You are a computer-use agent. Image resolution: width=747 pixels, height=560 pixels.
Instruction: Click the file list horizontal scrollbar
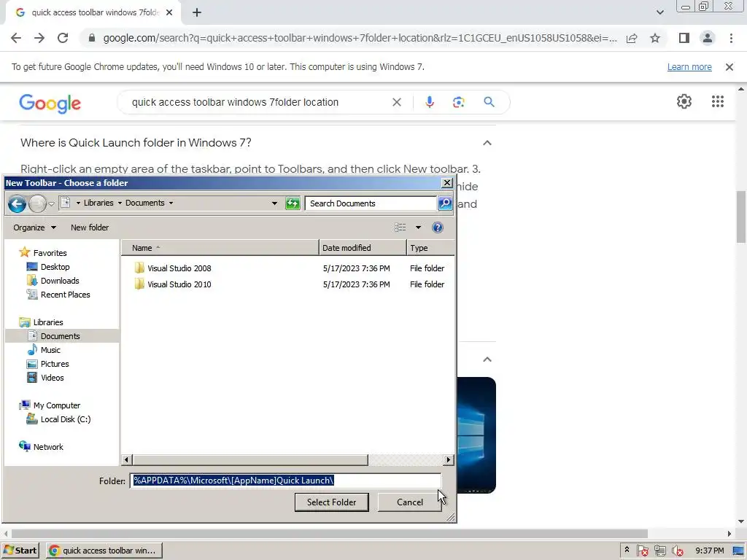tap(251, 460)
